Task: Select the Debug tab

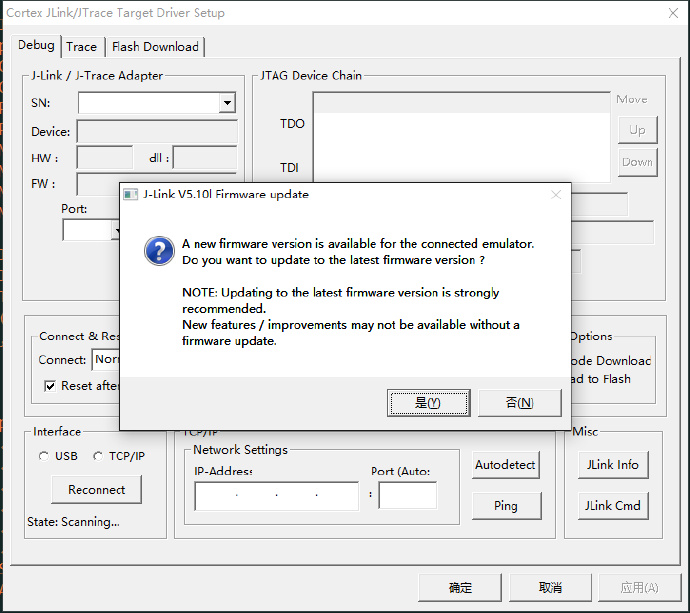Action: (x=36, y=45)
